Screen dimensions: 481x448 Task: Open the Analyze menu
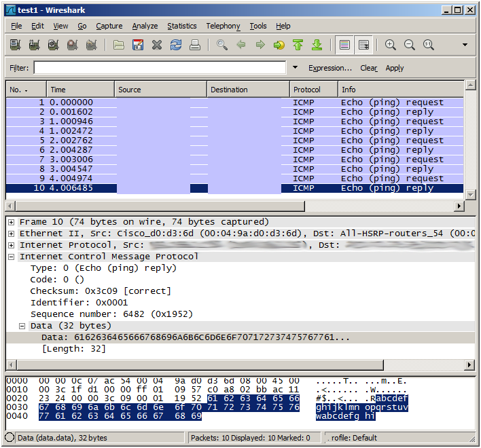(x=145, y=26)
